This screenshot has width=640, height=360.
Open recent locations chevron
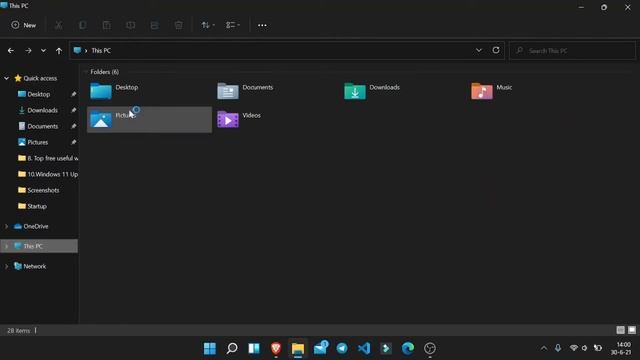[43, 51]
